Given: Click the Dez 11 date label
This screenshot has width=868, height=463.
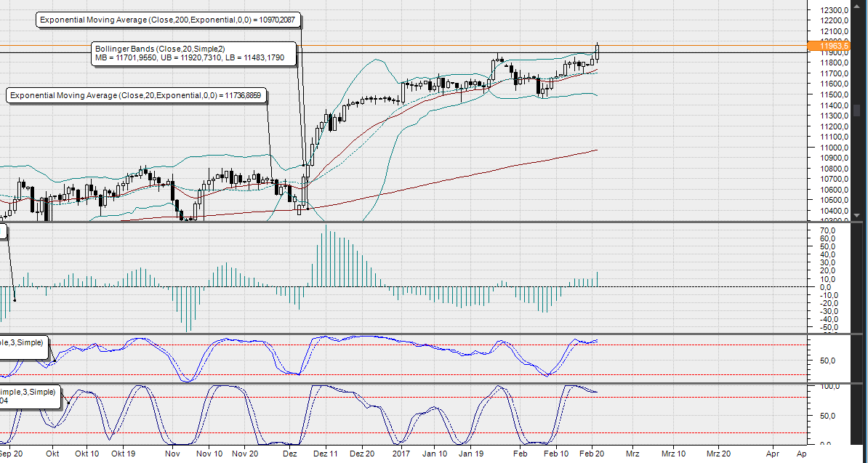Looking at the screenshot, I should pyautogui.click(x=325, y=454).
